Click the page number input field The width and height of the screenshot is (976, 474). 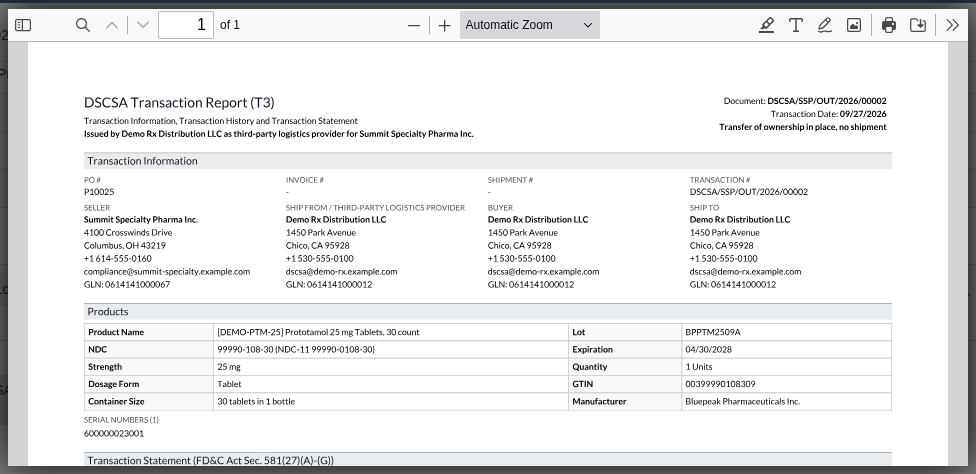(x=186, y=25)
